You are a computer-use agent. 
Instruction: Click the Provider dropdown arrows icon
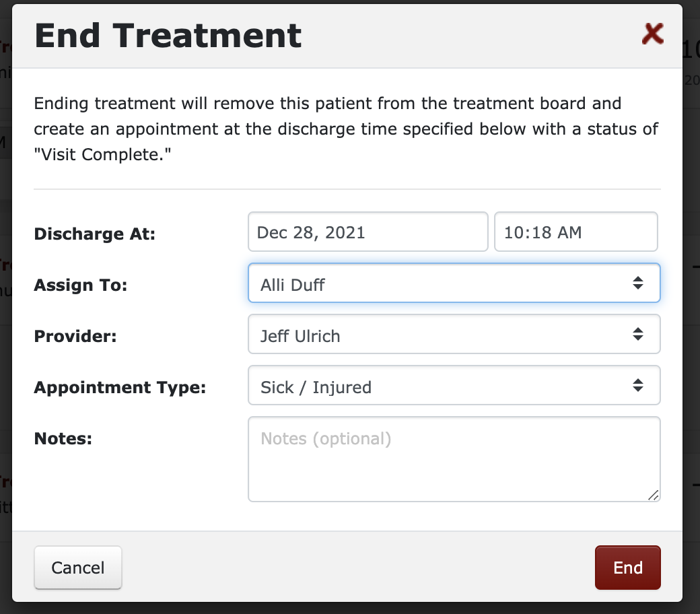tap(638, 334)
